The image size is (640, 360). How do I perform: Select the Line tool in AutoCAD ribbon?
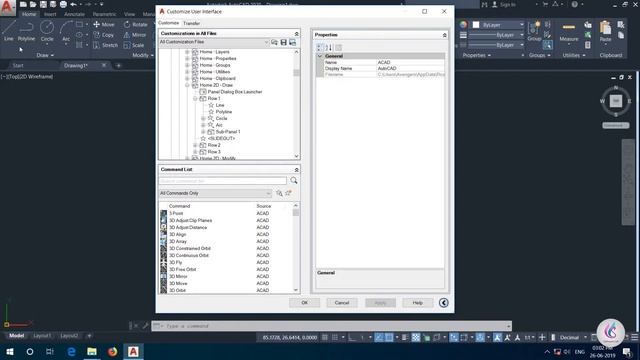[x=9, y=32]
